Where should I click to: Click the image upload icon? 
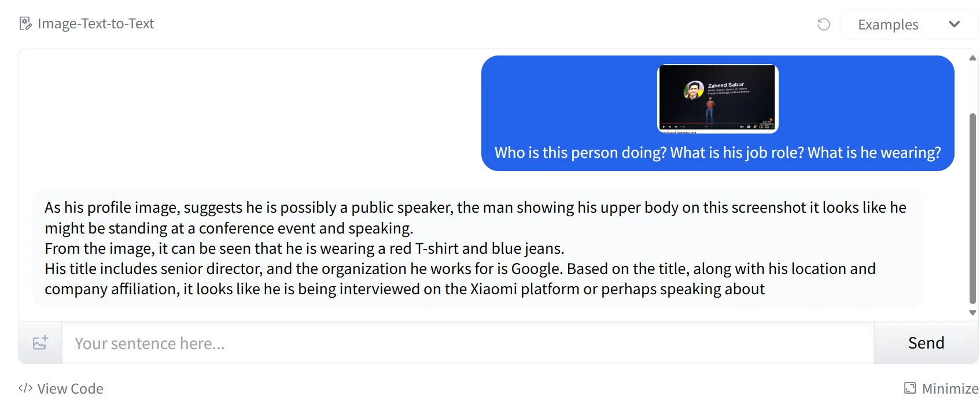coord(40,343)
